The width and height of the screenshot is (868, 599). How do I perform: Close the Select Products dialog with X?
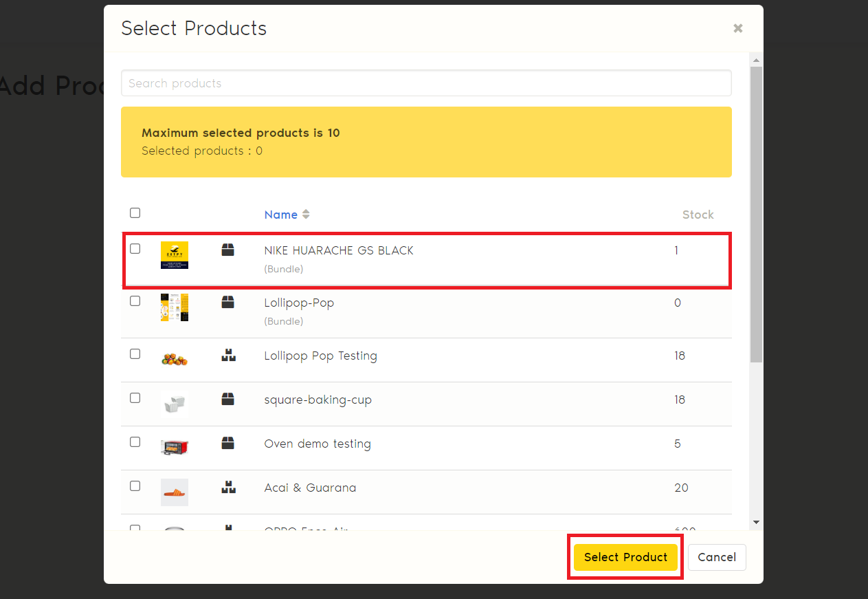pos(737,28)
